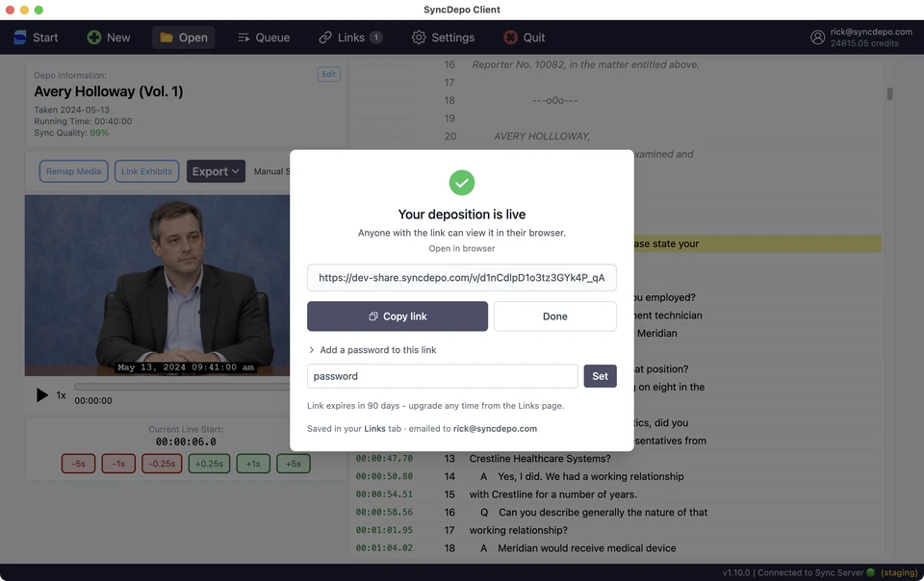Image resolution: width=924 pixels, height=581 pixels.
Task: Click the line 'AVERY HOLLLOWAY,'
Action: click(x=542, y=136)
